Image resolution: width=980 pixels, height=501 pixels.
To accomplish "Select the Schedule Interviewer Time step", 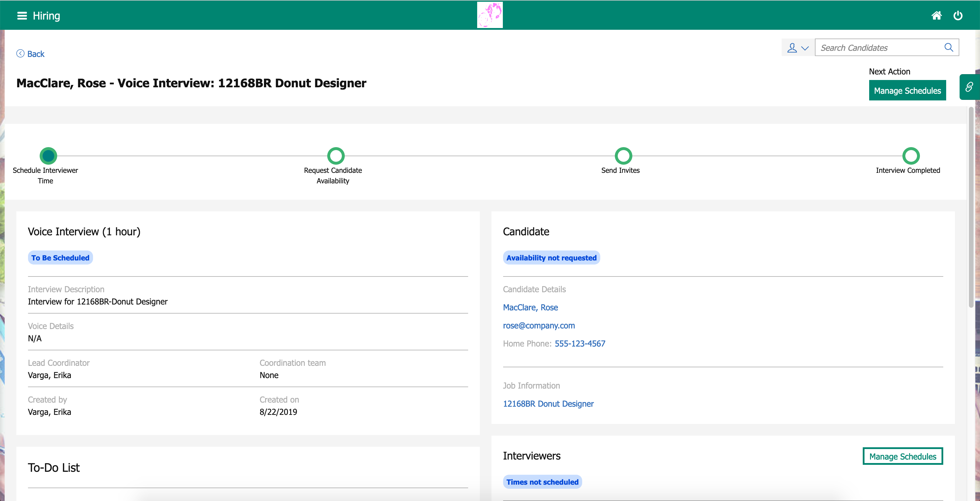I will point(48,156).
